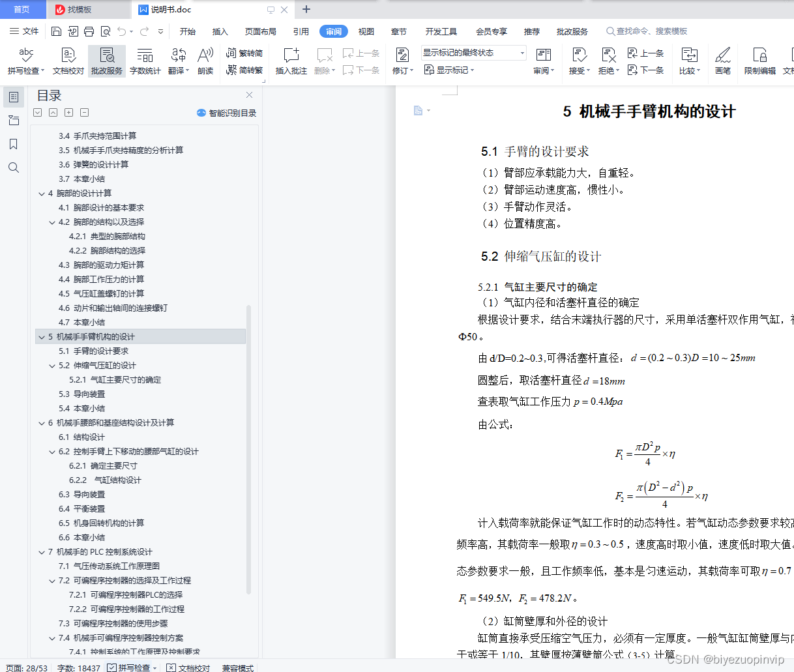The image size is (794, 672).
Task: Open 文档校对 document proofreading tool
Action: coord(68,61)
